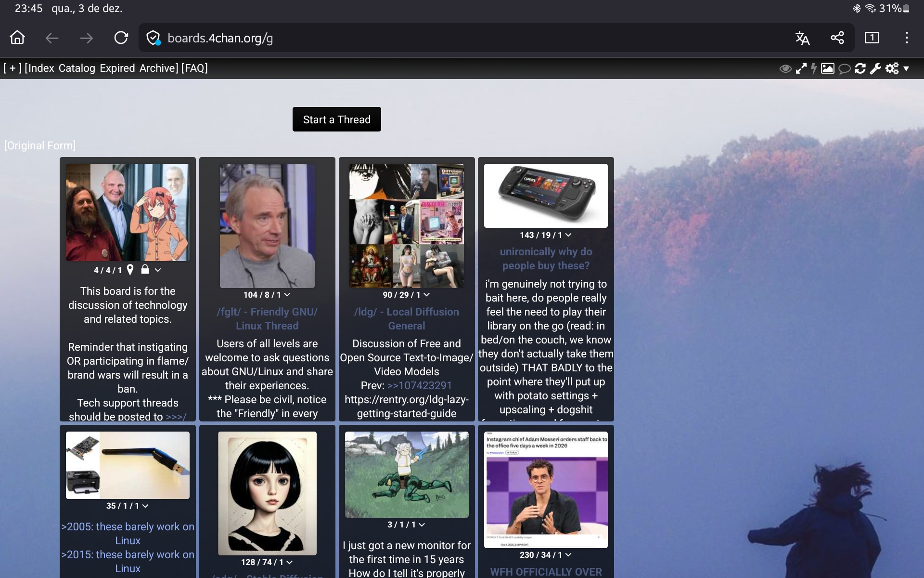This screenshot has height=578, width=924.
Task: Expand the header menu triangle arrow
Action: click(x=906, y=68)
